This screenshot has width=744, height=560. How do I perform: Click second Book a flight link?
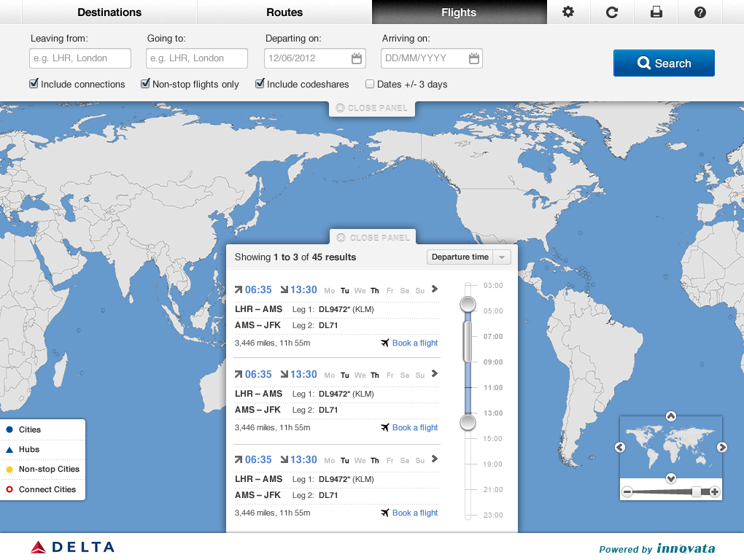point(410,427)
